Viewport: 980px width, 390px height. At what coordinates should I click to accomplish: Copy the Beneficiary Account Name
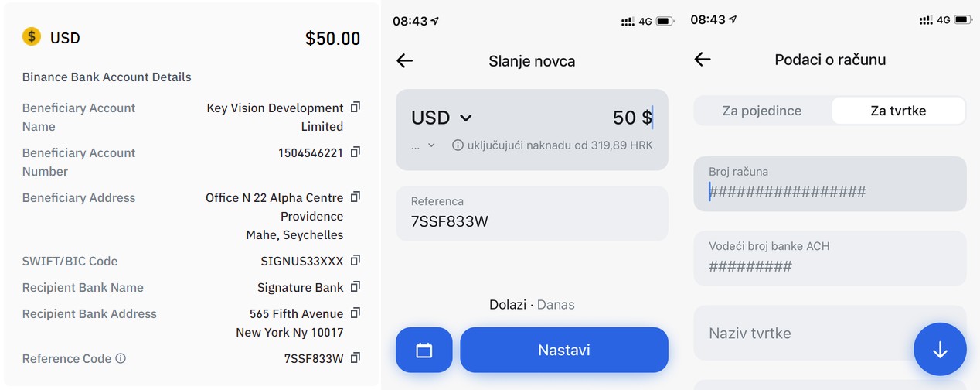[x=356, y=107]
